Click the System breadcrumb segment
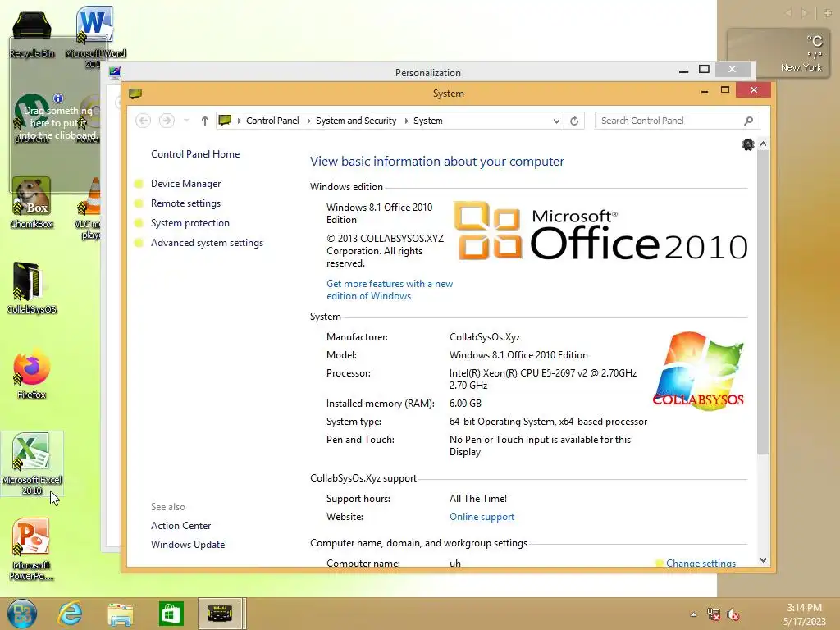This screenshot has height=630, width=840. 428,121
